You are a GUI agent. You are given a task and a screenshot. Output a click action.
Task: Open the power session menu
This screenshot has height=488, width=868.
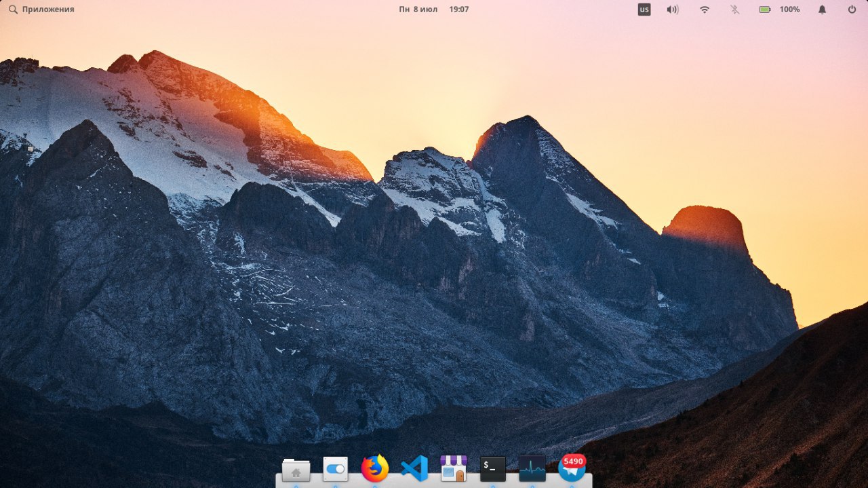[x=852, y=10]
